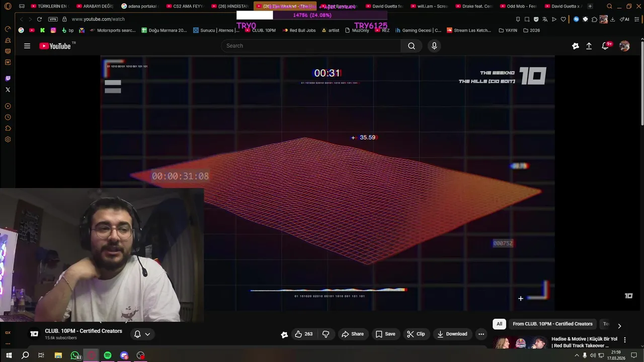Open Stream Las Ketch bookmark
This screenshot has height=362, width=644.
click(x=469, y=30)
